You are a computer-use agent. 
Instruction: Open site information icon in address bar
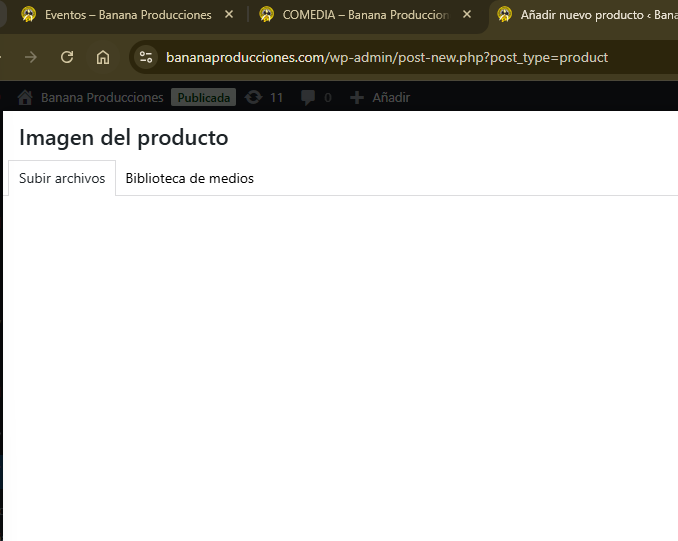[x=146, y=57]
